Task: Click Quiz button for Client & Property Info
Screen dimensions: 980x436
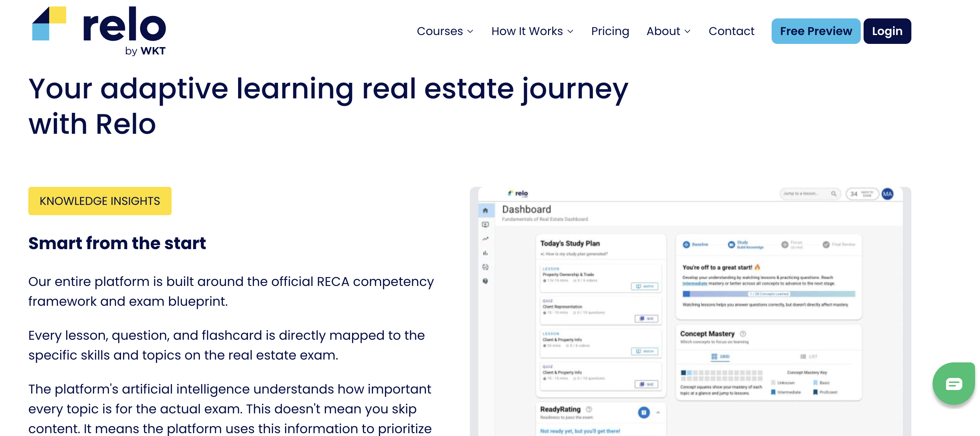Action: click(646, 384)
